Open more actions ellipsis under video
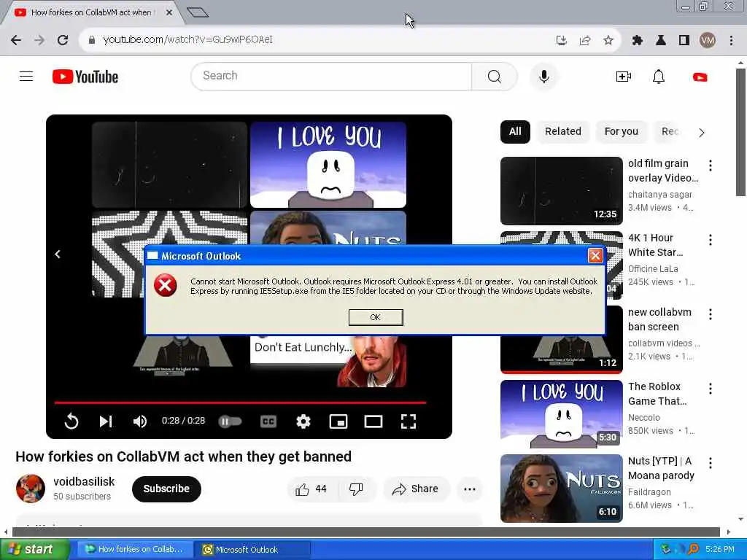The image size is (747, 560). (469, 489)
